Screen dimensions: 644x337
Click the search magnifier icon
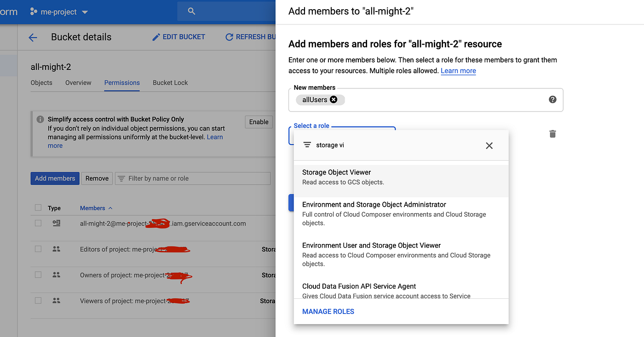point(192,12)
